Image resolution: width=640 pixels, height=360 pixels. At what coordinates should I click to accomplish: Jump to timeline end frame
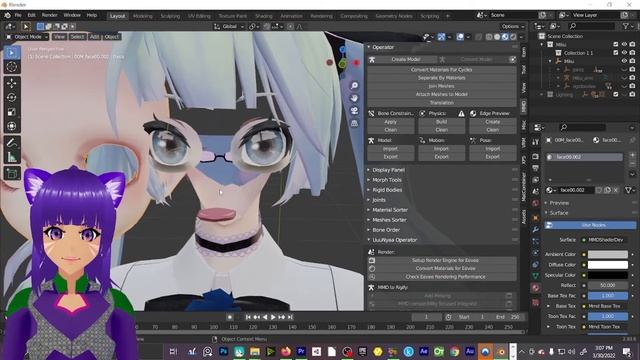tap(290, 317)
